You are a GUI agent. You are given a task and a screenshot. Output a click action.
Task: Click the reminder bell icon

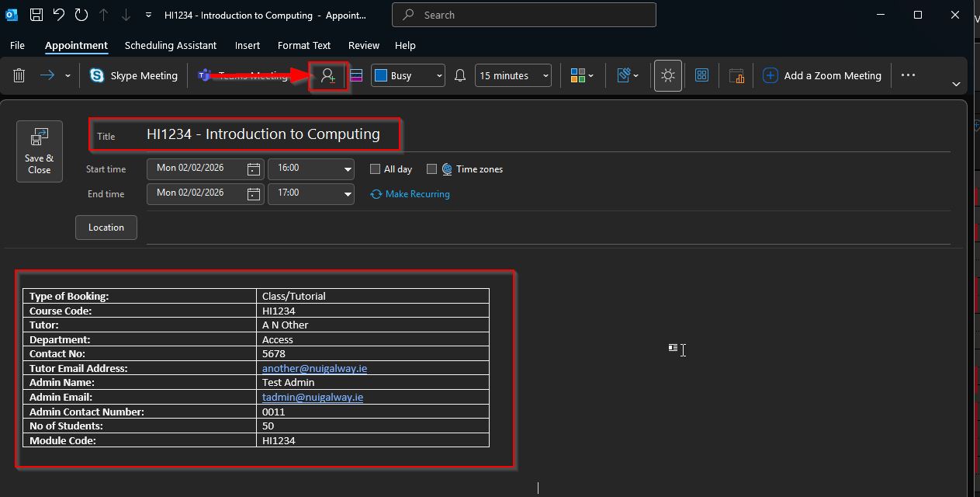pyautogui.click(x=460, y=75)
